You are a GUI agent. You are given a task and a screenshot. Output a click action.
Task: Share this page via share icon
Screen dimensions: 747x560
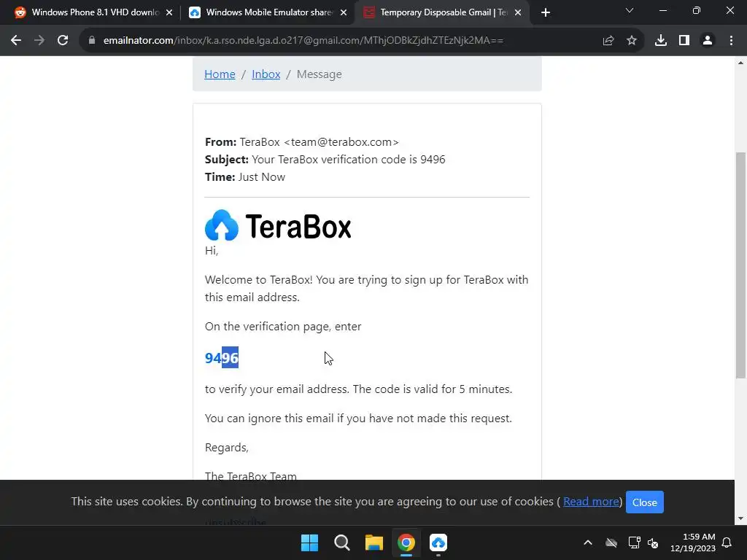(608, 41)
